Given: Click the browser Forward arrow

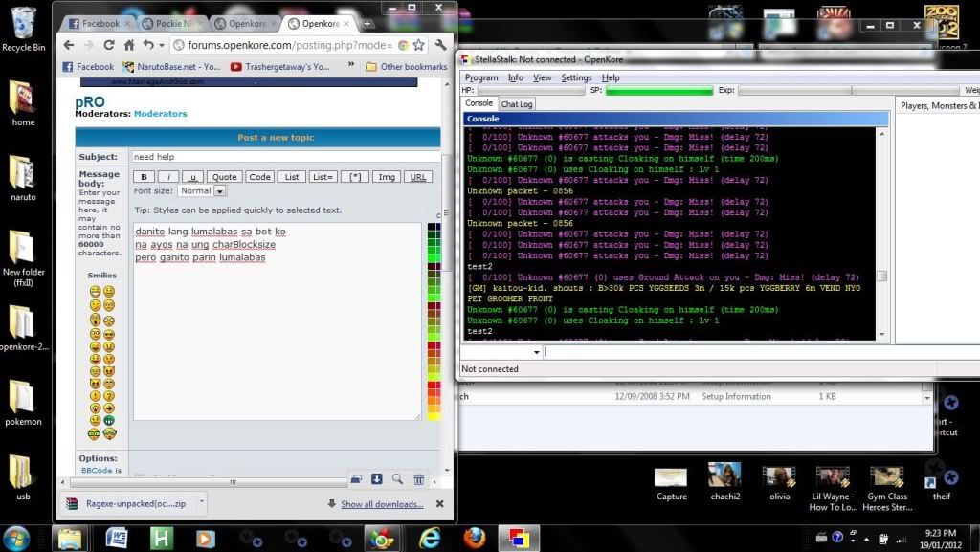Looking at the screenshot, I should pos(89,45).
